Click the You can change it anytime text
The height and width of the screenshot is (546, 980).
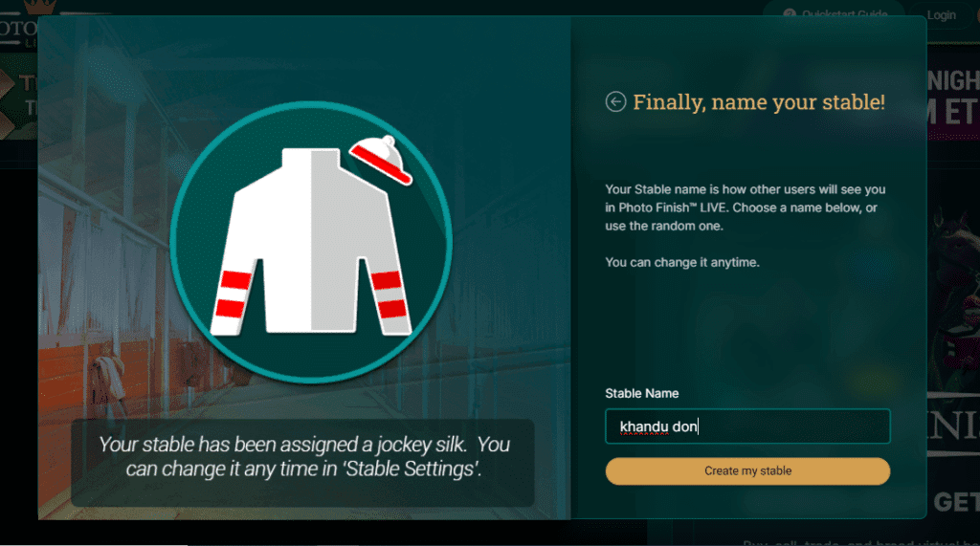[x=681, y=262]
